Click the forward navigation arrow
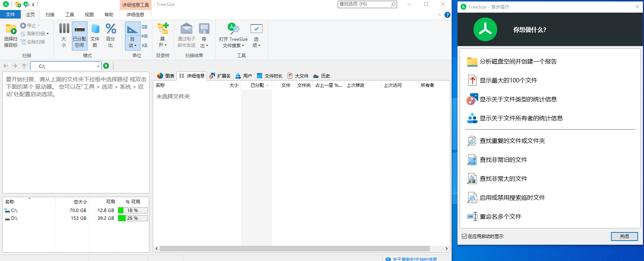This screenshot has height=261, width=644. [15, 66]
